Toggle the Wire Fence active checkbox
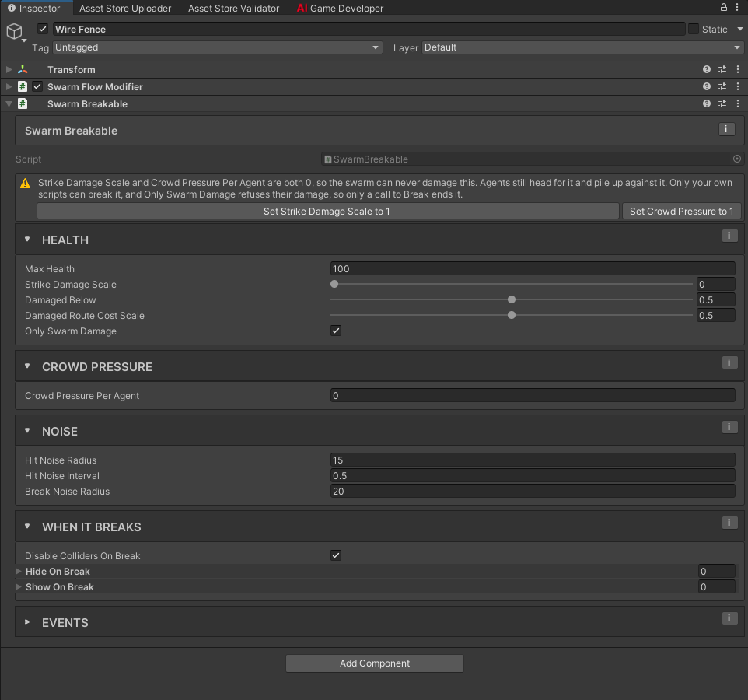The height and width of the screenshot is (700, 748). pyautogui.click(x=43, y=29)
